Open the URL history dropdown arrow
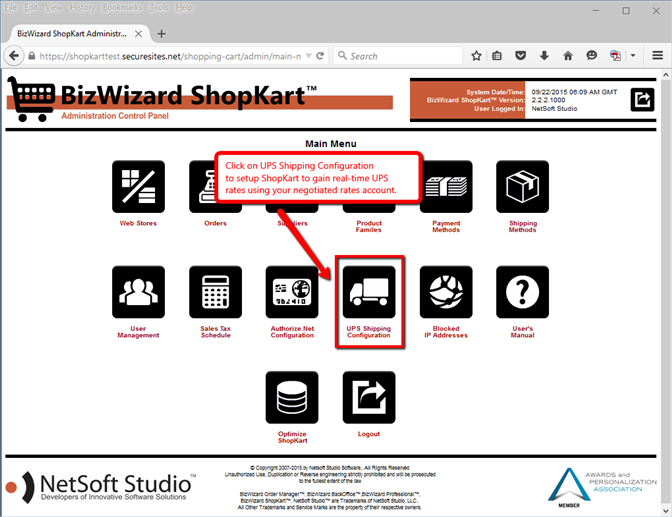The image size is (672, 517). pyautogui.click(x=309, y=56)
